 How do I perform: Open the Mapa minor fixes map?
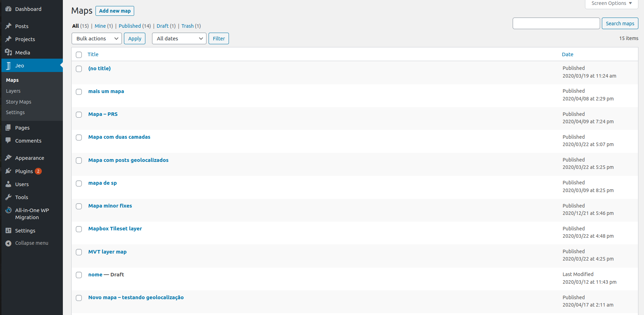pyautogui.click(x=110, y=206)
